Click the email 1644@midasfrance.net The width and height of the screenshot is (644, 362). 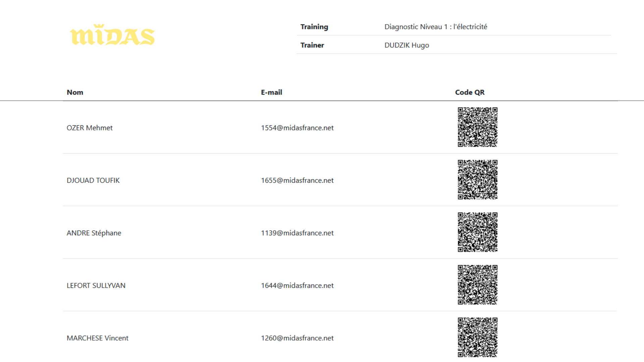[297, 286]
